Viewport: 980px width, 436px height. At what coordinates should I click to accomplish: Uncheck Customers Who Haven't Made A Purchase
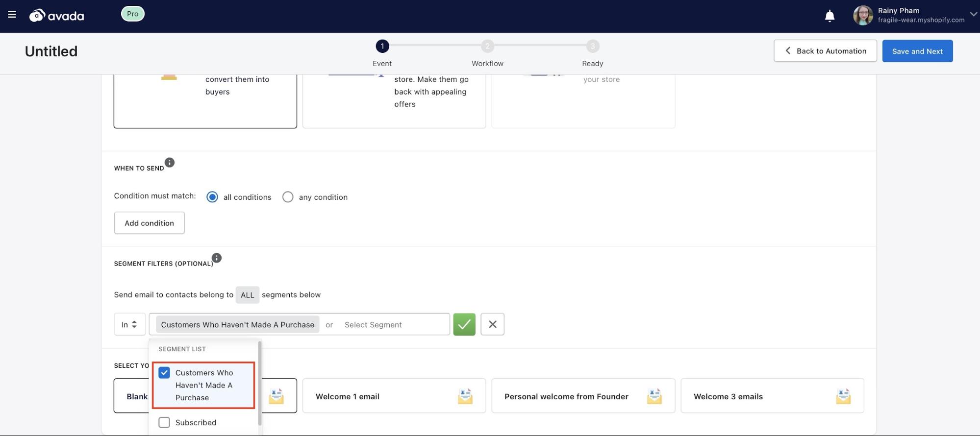click(x=164, y=373)
